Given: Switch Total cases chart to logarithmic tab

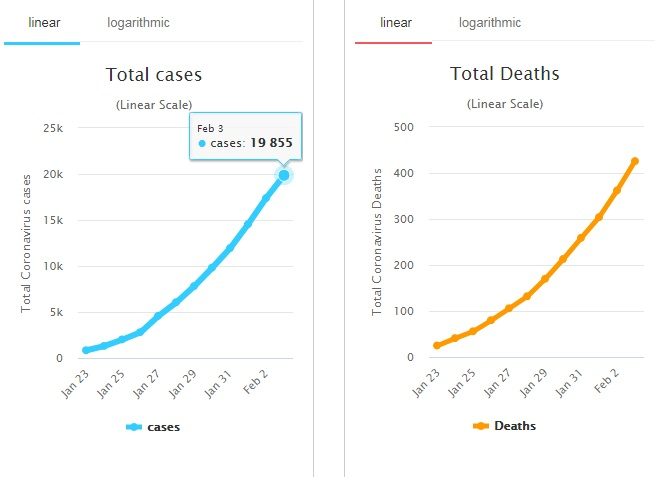Looking at the screenshot, I should pos(138,22).
